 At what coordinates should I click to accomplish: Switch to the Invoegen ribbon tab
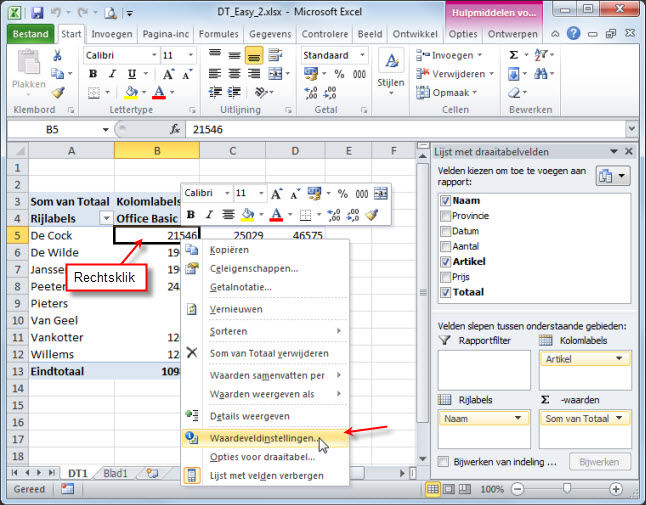pos(112,34)
